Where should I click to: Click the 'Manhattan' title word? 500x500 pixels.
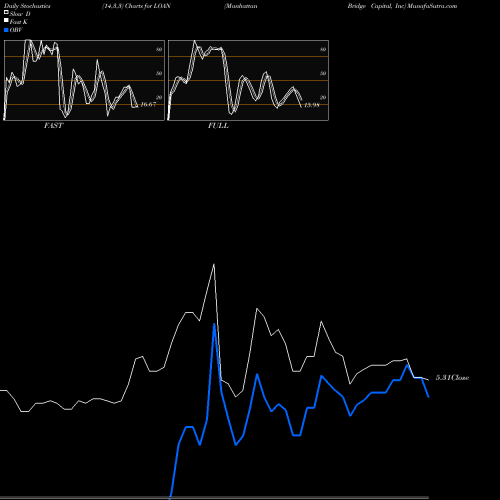pyautogui.click(x=241, y=6)
